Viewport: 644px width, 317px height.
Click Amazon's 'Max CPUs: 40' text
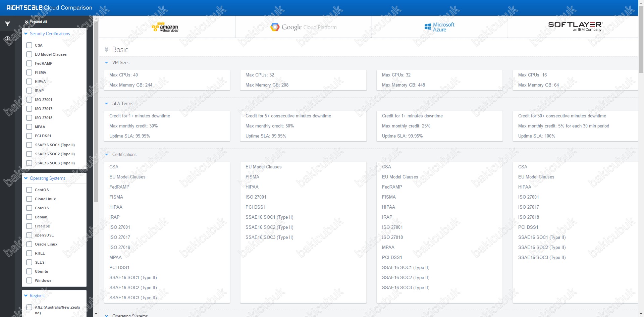123,75
